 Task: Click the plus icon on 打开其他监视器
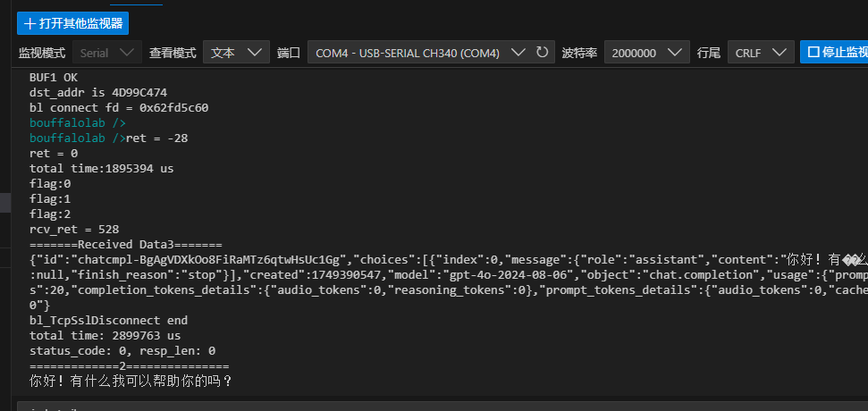pyautogui.click(x=29, y=23)
